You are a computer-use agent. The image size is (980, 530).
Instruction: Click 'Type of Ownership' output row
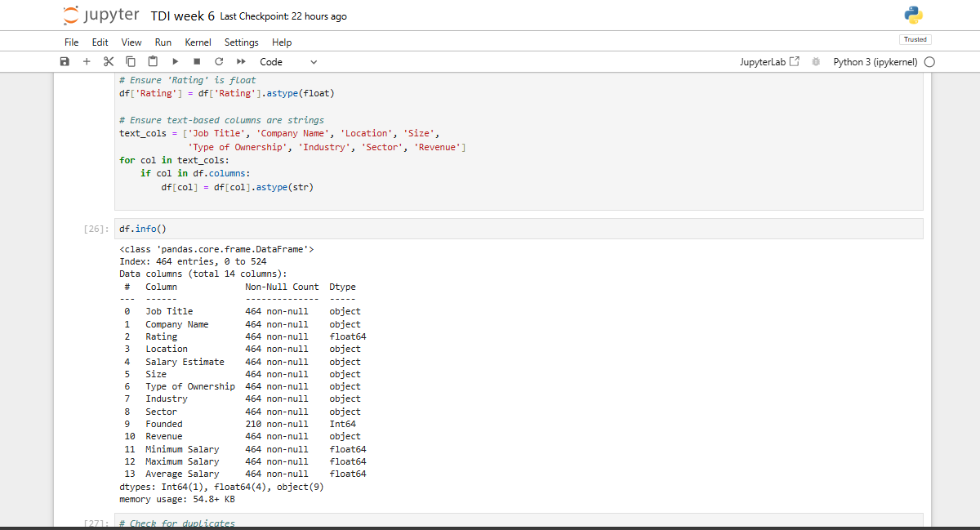click(242, 386)
